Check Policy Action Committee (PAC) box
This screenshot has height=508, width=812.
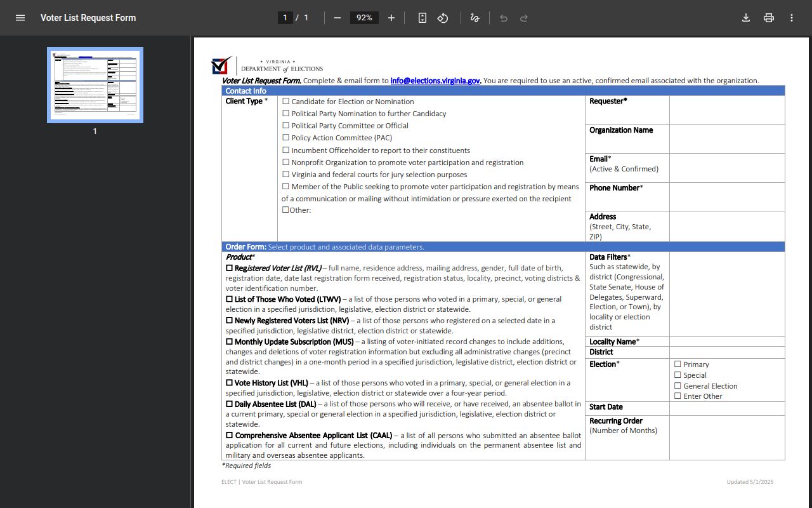pyautogui.click(x=286, y=137)
